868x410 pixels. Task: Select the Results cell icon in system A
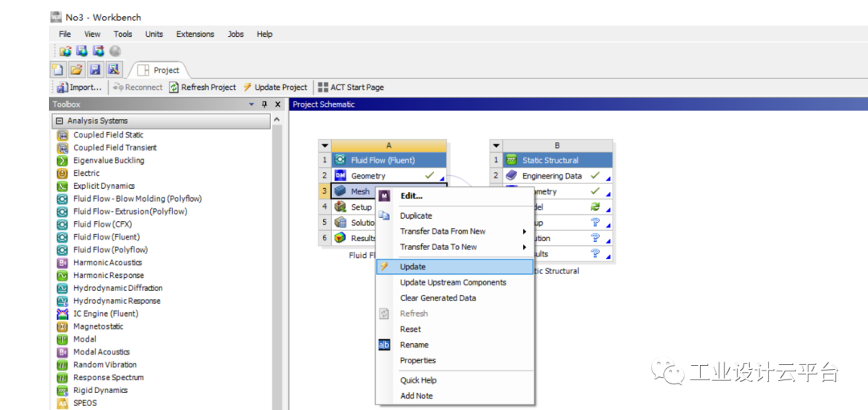point(341,238)
